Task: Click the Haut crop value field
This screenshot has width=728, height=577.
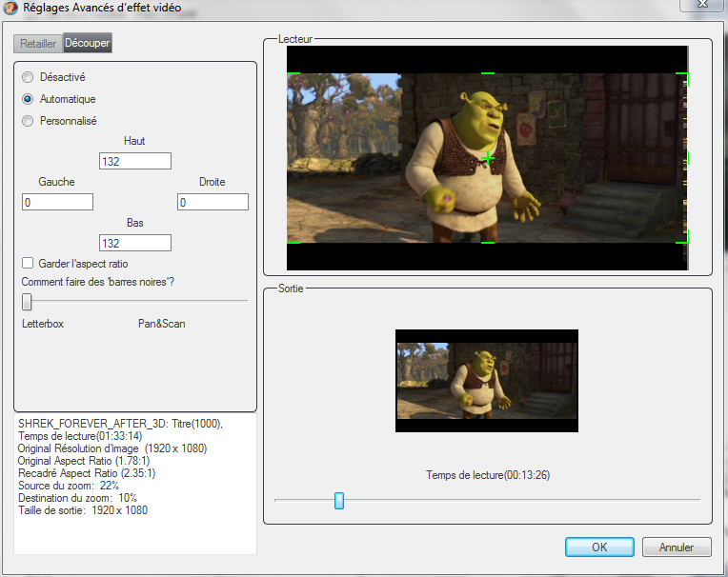Action: click(134, 162)
